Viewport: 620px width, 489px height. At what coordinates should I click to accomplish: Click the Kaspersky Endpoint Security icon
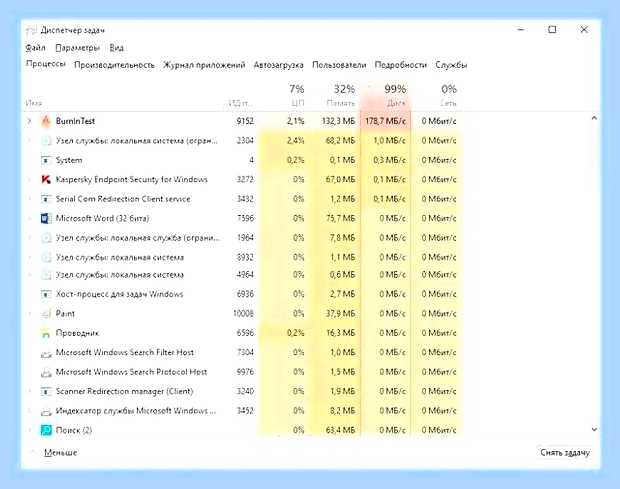(46, 179)
